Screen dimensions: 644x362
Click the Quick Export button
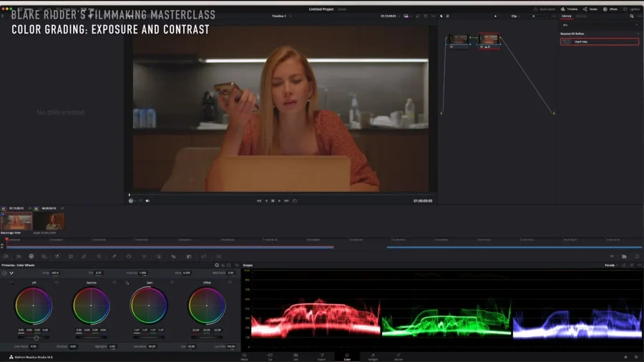[x=545, y=9]
